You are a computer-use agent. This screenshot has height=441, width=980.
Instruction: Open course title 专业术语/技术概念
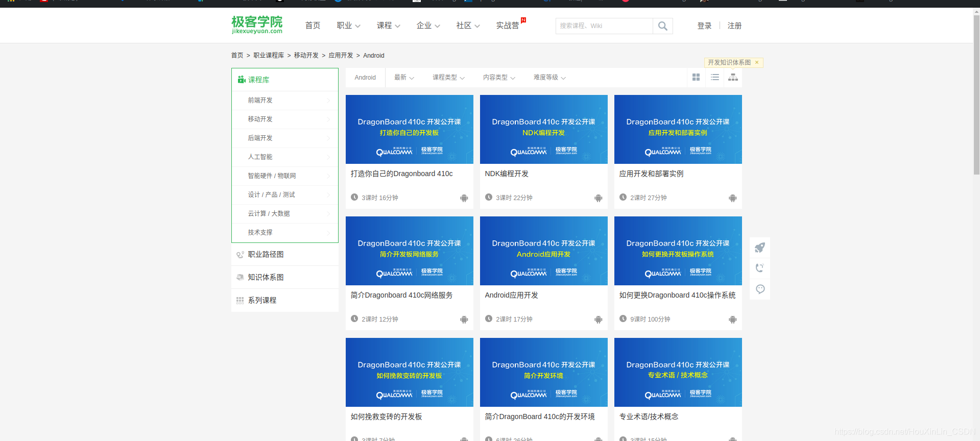tap(649, 417)
